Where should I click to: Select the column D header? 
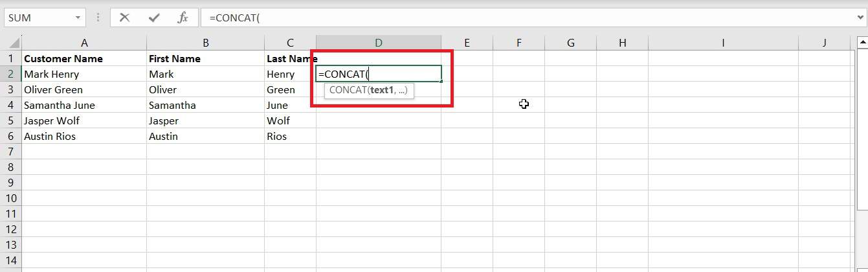[x=379, y=43]
